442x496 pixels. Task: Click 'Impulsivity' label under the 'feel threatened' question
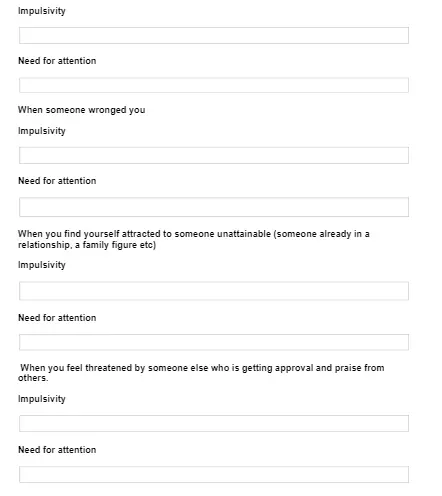click(42, 399)
